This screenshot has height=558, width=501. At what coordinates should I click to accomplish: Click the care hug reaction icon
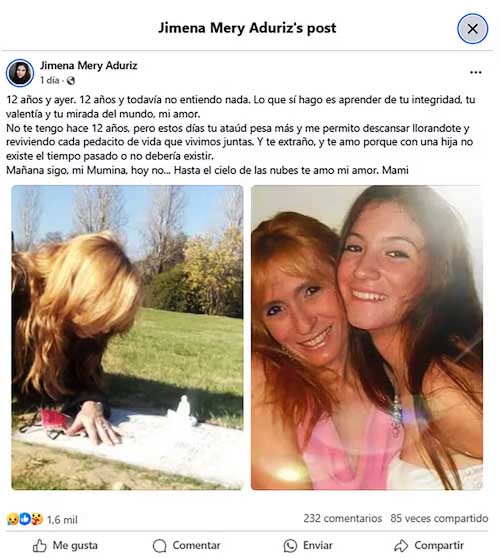(x=36, y=519)
